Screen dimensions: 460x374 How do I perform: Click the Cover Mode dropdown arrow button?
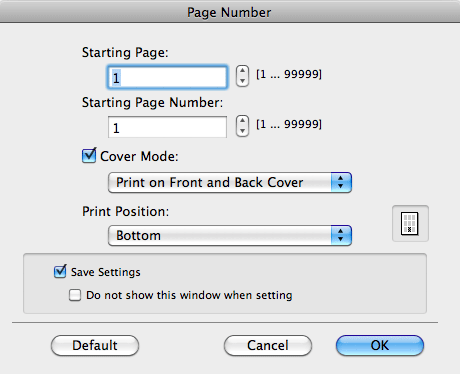click(x=341, y=182)
